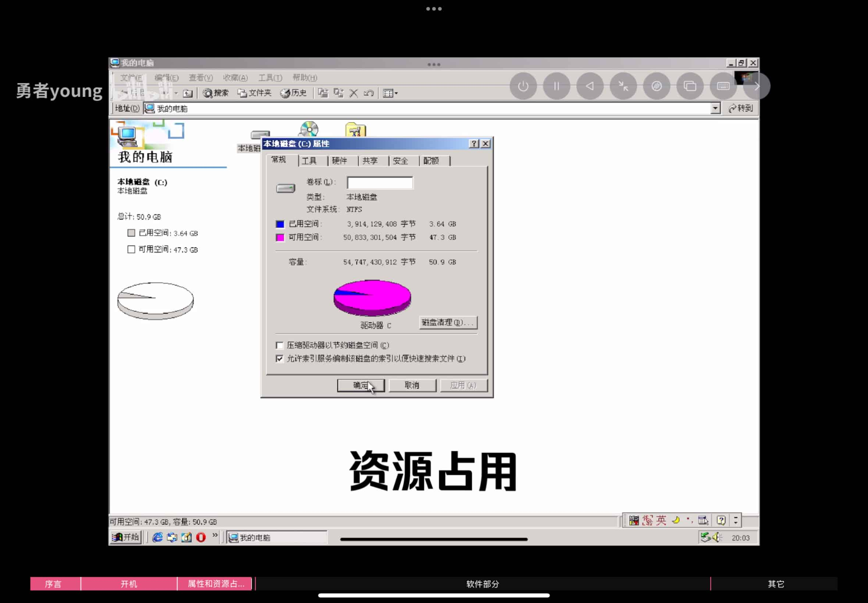Screen dimensions: 868x603
Task: Click the Disk Cleanup (磁盘清理) button
Action: click(448, 322)
